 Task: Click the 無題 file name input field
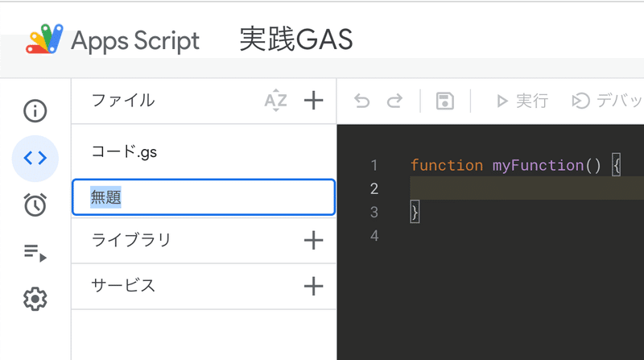(x=204, y=197)
